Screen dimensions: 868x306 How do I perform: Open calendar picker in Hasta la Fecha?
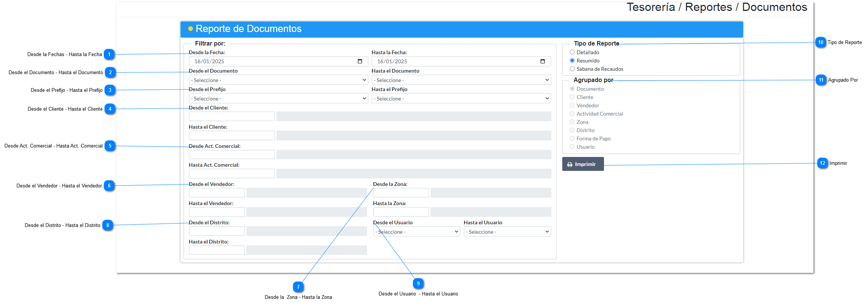point(543,61)
